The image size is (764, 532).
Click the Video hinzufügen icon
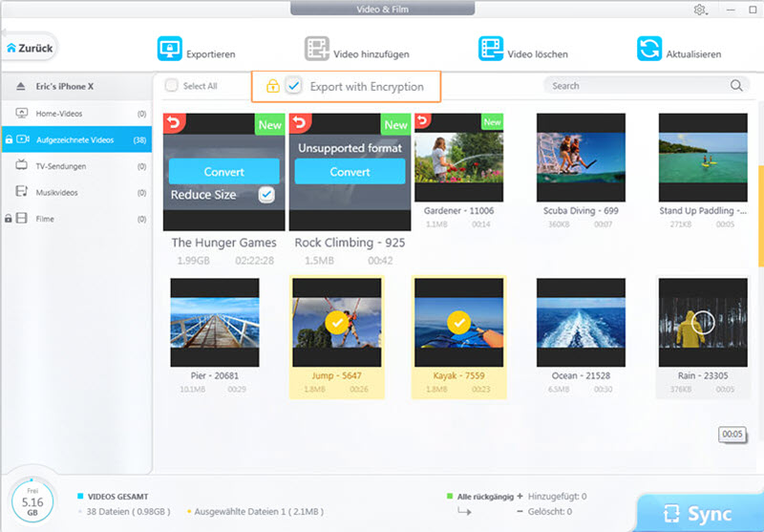tap(316, 50)
